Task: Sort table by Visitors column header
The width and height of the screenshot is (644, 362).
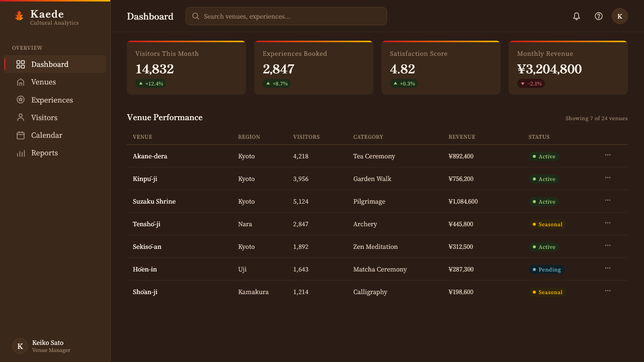Action: pyautogui.click(x=306, y=137)
